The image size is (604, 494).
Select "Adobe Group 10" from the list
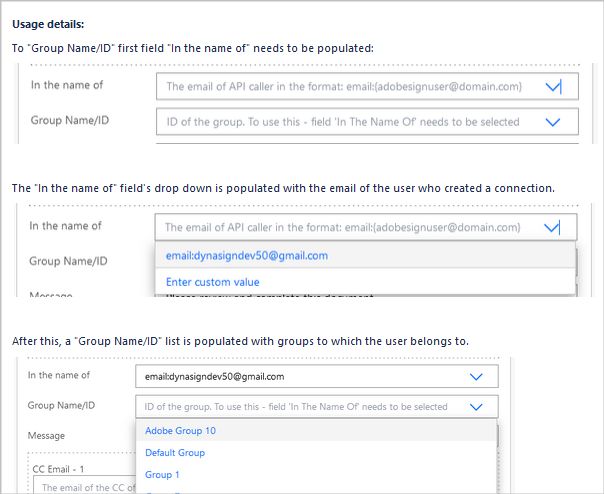point(180,431)
